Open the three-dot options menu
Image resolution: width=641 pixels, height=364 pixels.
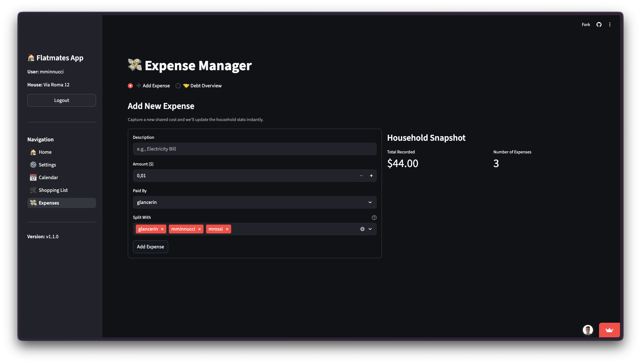610,24
